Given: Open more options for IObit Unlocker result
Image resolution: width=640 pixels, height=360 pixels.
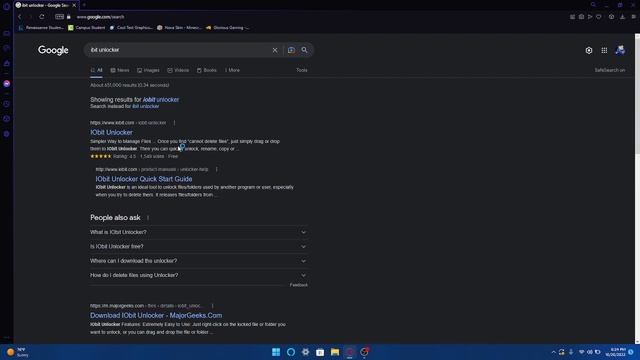Looking at the screenshot, I should (174, 122).
